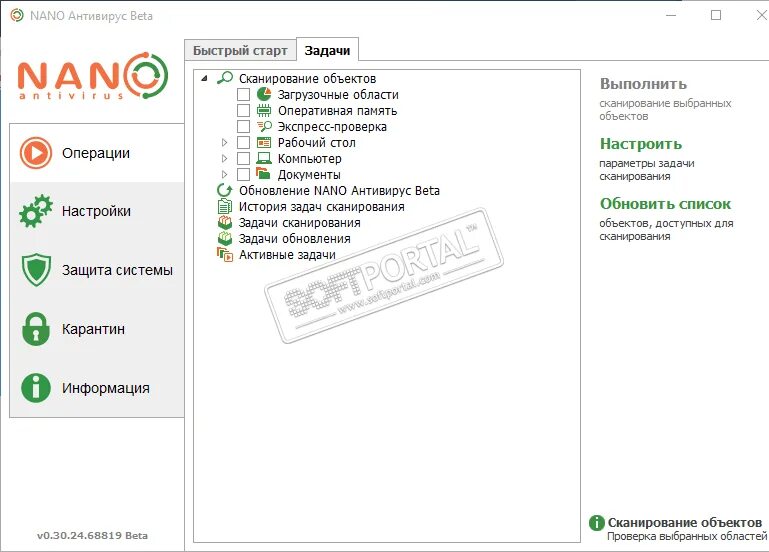Collapse the Сканирование объектов tree node
Image resolution: width=769 pixels, height=552 pixels.
coord(205,78)
